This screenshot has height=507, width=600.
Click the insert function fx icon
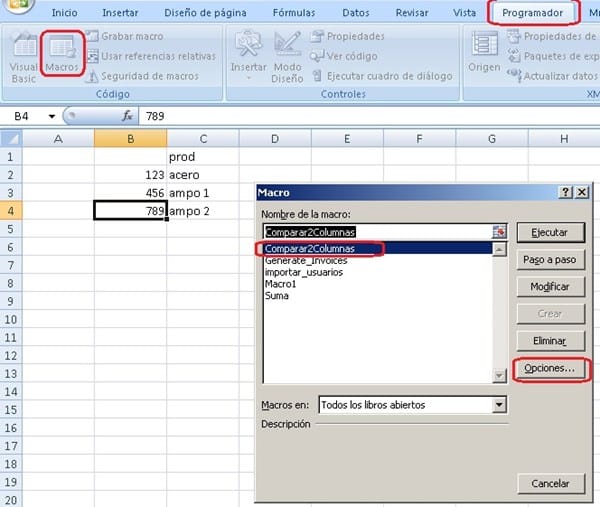click(128, 116)
